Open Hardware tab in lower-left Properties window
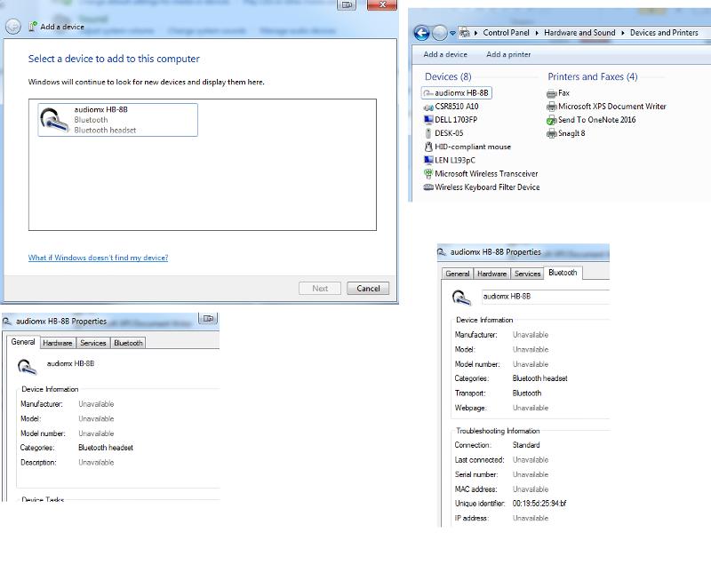 (58, 343)
